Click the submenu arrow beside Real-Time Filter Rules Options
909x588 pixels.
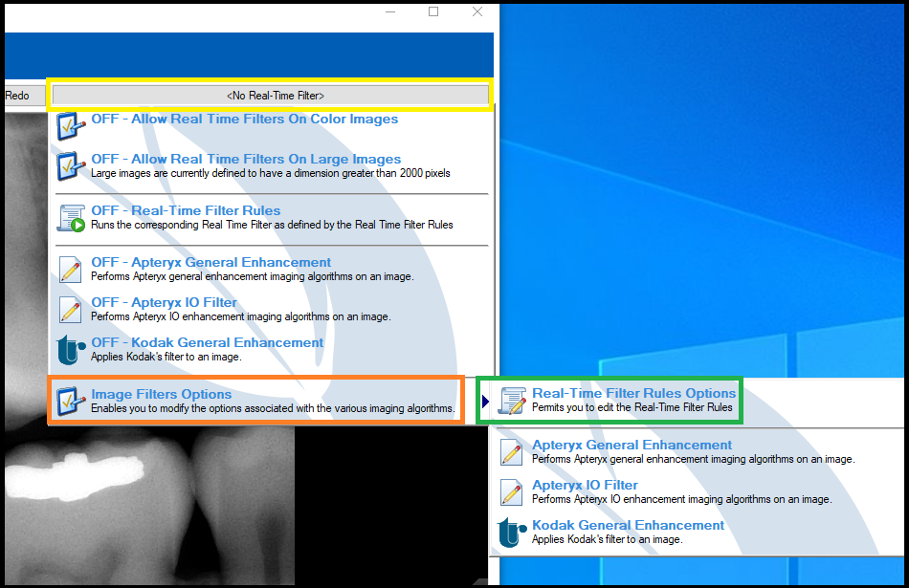[x=485, y=401]
